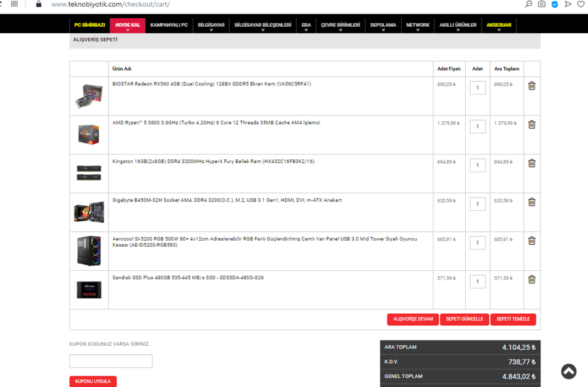Delete Aerocool SI-5200 case from cart
Image resolution: width=588 pixels, height=387 pixels.
click(532, 241)
